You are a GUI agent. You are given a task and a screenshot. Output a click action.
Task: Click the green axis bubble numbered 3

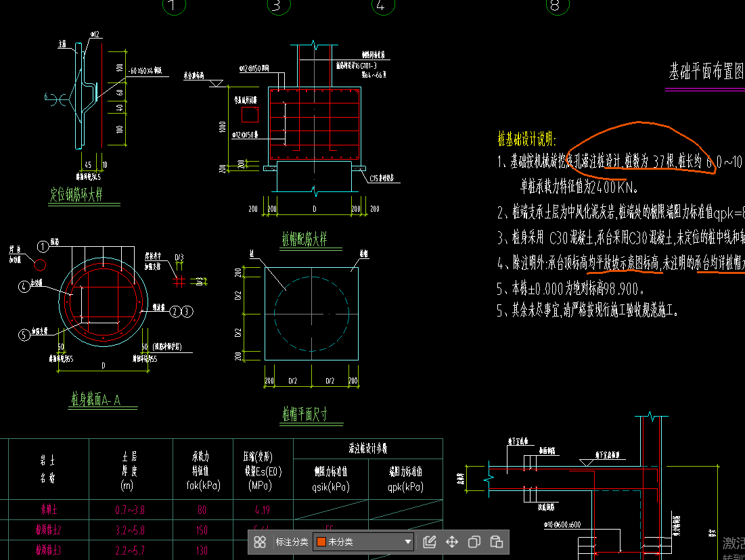coord(278,5)
